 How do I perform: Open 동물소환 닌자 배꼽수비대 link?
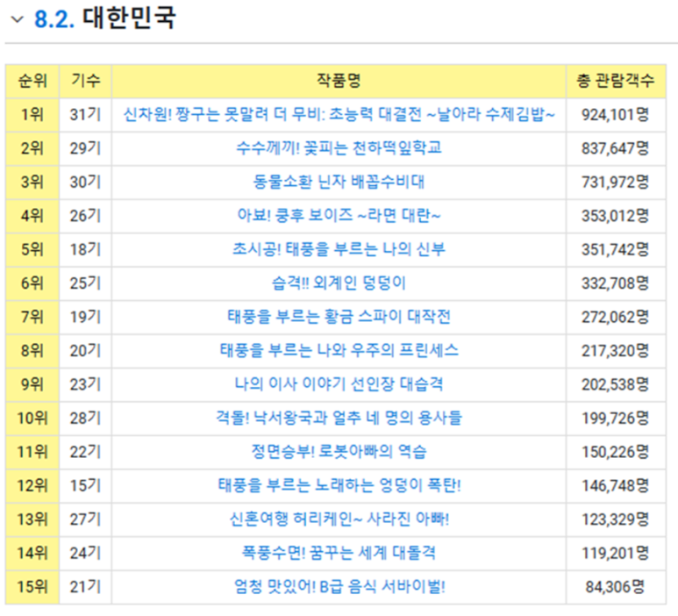339,183
